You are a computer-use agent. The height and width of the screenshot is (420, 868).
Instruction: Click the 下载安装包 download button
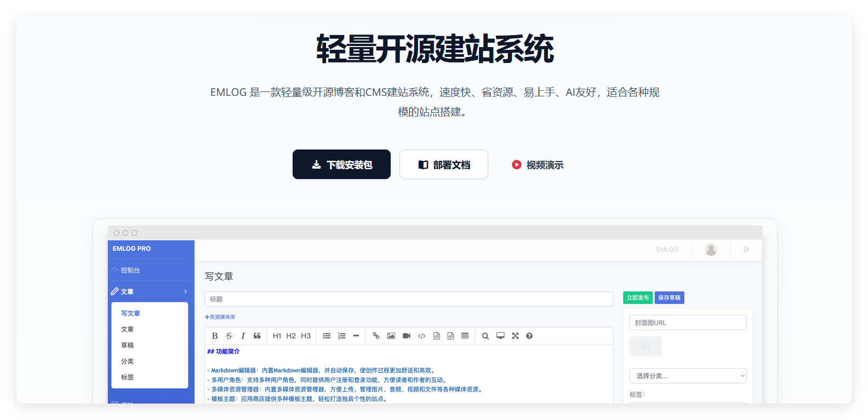click(x=341, y=164)
